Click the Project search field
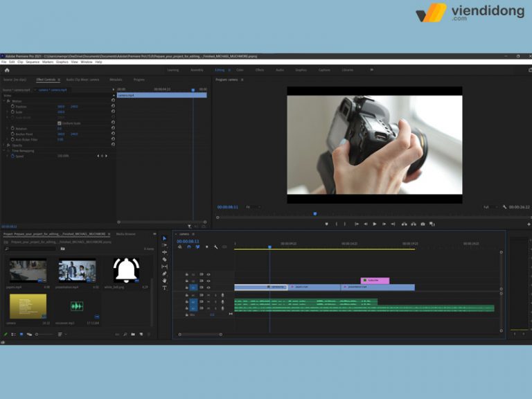The height and width of the screenshot is (399, 532). point(30,249)
